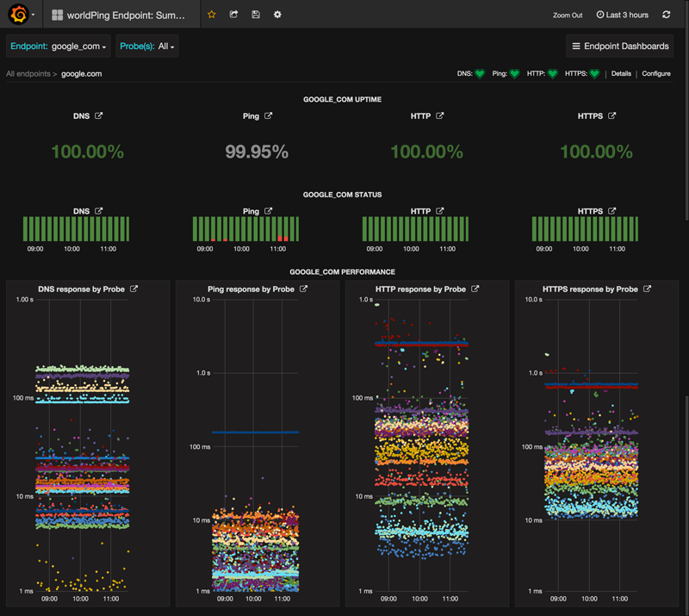Click the HTTPS health heart icon
The width and height of the screenshot is (689, 616).
594,74
